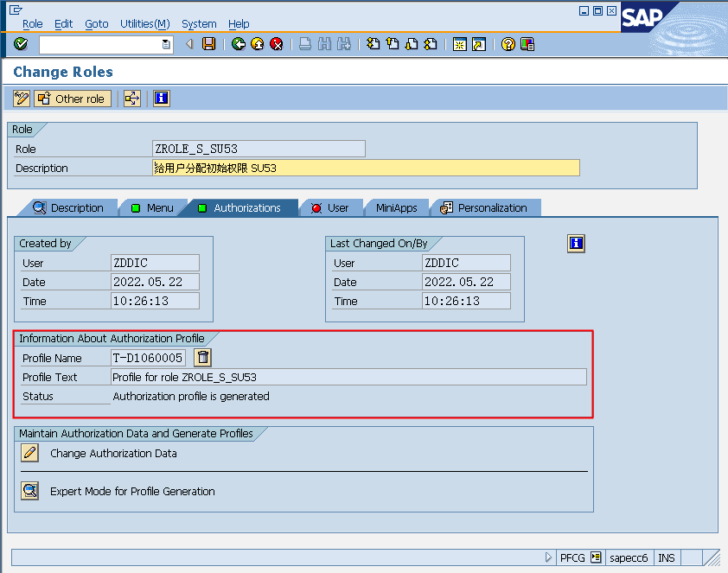Viewport: 728px width, 573px height.
Task: Click the Generate Shortcut icon
Action: tap(479, 44)
